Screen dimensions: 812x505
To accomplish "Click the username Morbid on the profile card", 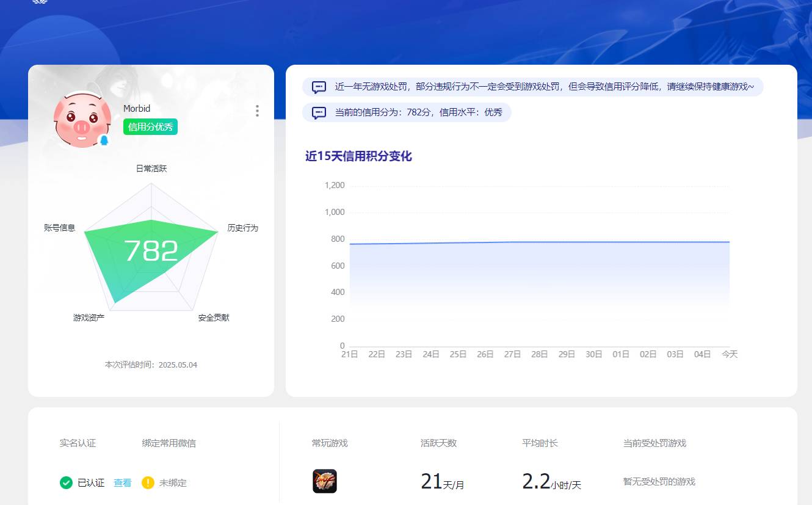I will (137, 108).
